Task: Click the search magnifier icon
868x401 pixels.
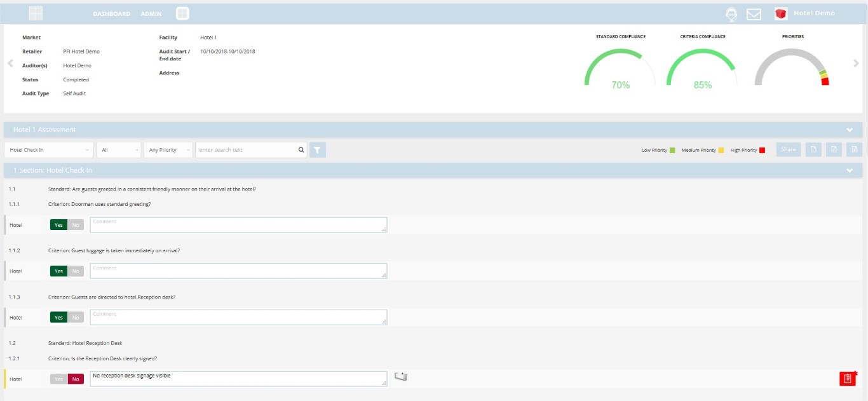Action: [301, 150]
